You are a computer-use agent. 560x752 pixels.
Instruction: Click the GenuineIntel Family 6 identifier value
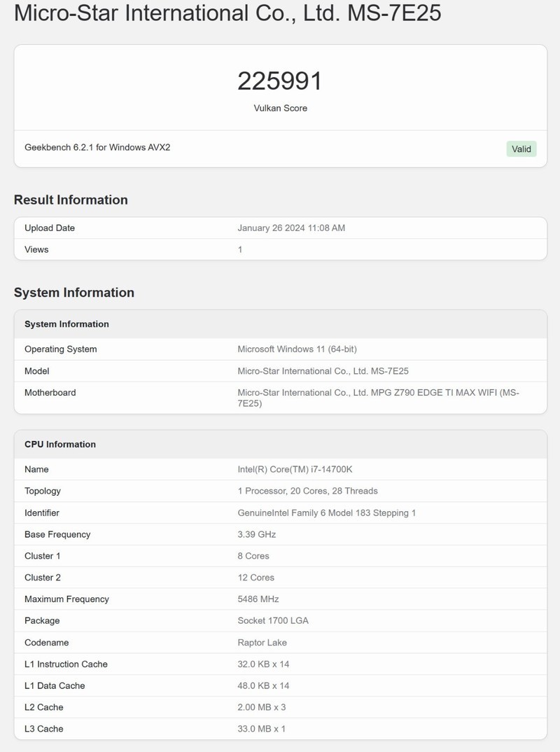point(327,513)
